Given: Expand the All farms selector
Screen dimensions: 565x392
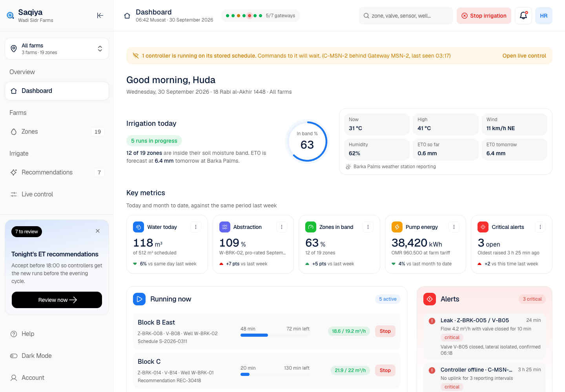Looking at the screenshot, I should click(x=57, y=49).
